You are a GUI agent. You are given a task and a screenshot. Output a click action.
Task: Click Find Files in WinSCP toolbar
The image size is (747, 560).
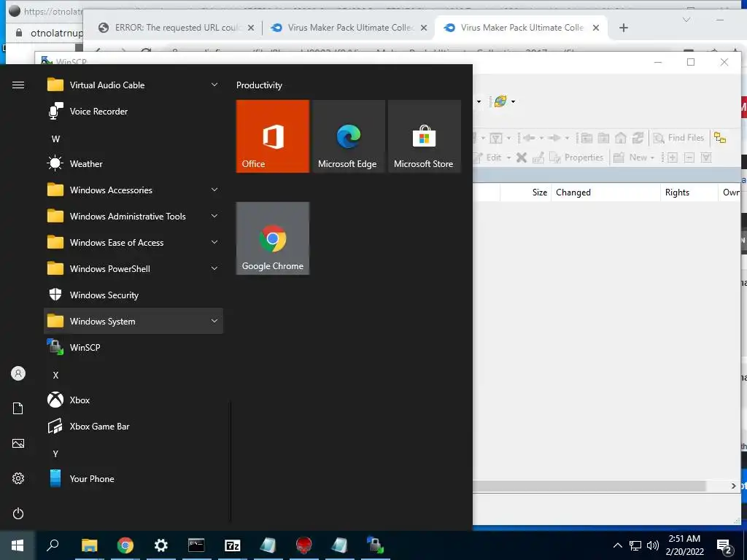coord(679,138)
